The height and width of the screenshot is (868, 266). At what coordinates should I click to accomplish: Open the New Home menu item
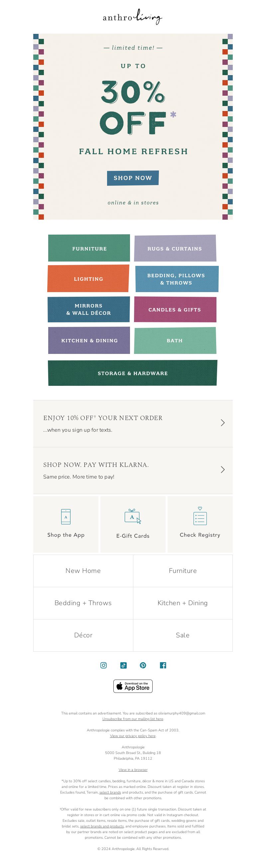tap(83, 571)
